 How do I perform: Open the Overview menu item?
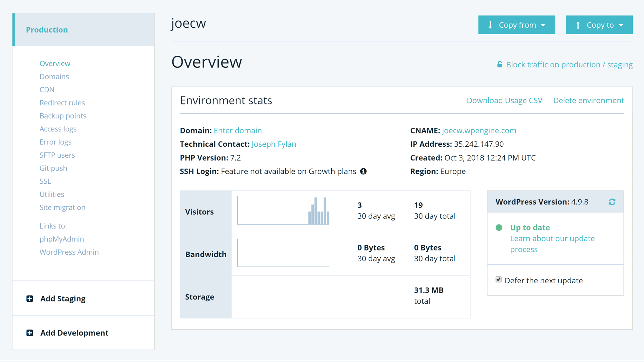click(55, 64)
